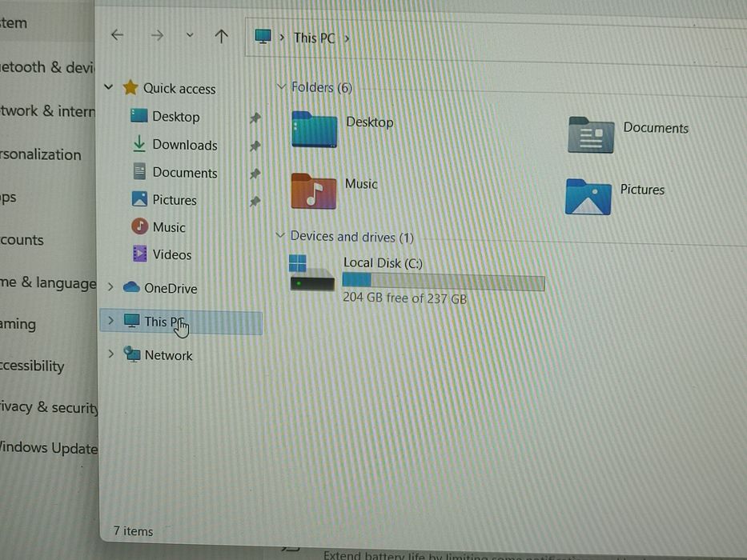
Task: Click the pin icon next to Documents
Action: pyautogui.click(x=255, y=174)
